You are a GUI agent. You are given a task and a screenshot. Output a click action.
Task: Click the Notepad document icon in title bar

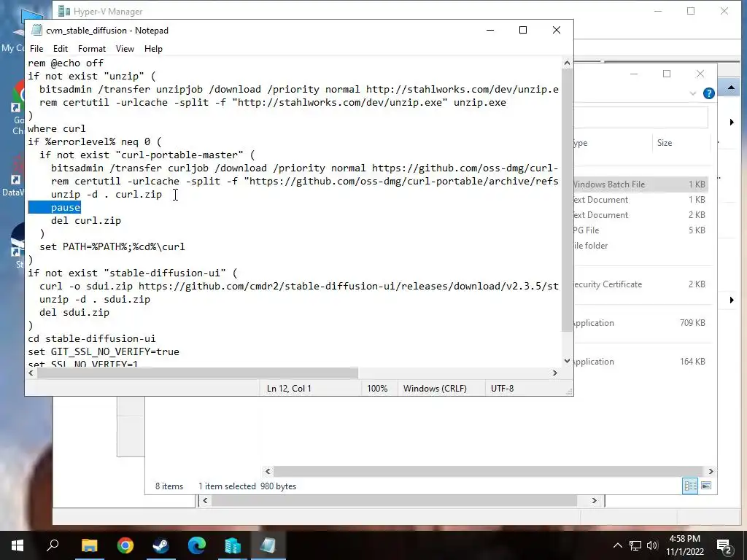point(36,30)
